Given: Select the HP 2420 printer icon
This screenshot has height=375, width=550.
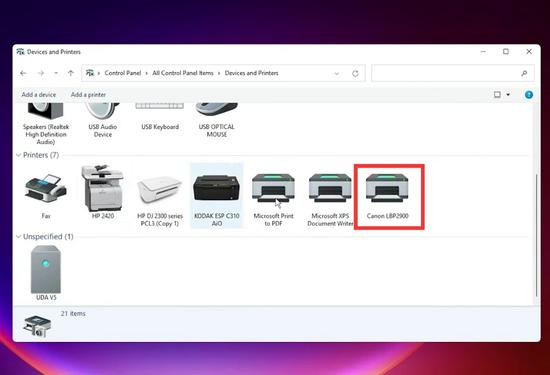Looking at the screenshot, I should coord(102,188).
